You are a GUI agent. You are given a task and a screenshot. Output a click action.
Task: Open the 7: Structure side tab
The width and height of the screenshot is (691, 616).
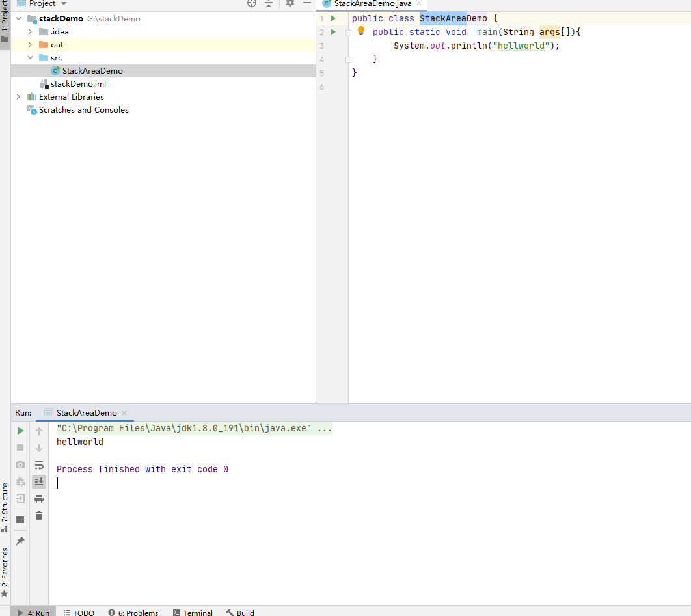pyautogui.click(x=5, y=507)
